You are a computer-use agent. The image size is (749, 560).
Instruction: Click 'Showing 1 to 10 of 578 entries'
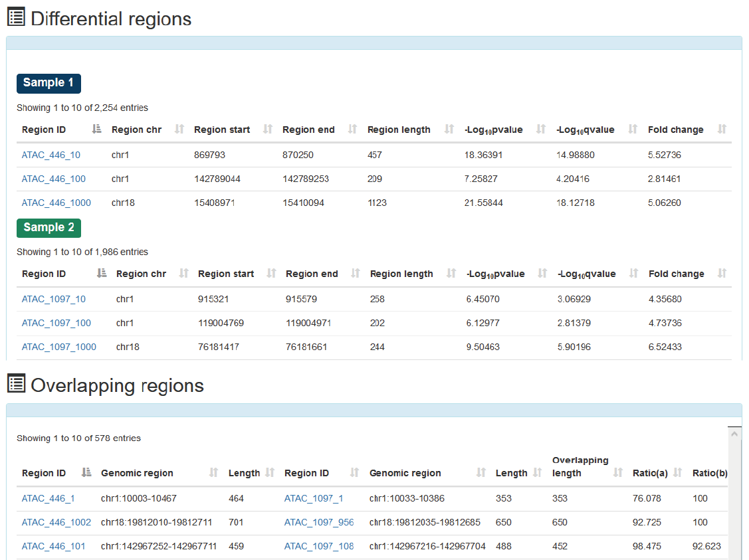click(79, 438)
